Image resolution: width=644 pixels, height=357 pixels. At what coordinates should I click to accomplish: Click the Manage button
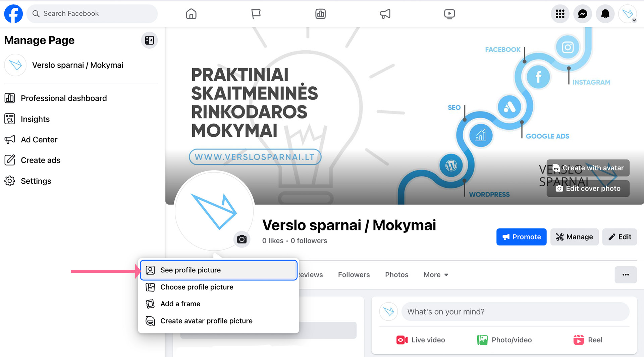point(574,237)
